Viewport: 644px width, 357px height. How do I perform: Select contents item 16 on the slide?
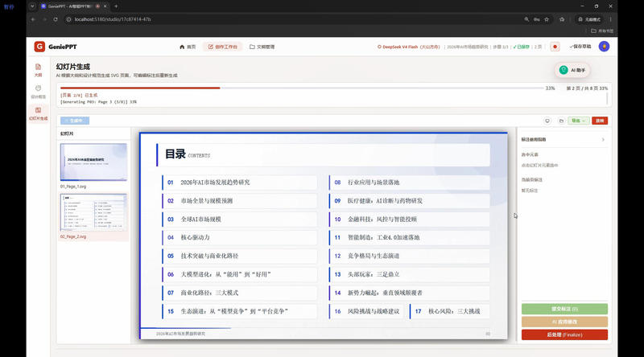pyautogui.click(x=368, y=311)
